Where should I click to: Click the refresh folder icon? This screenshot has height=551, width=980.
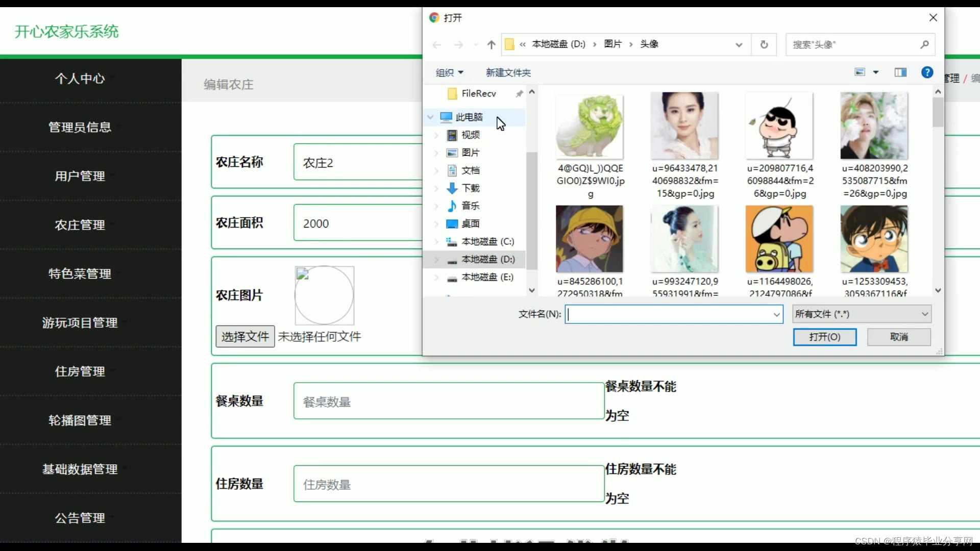pos(764,45)
